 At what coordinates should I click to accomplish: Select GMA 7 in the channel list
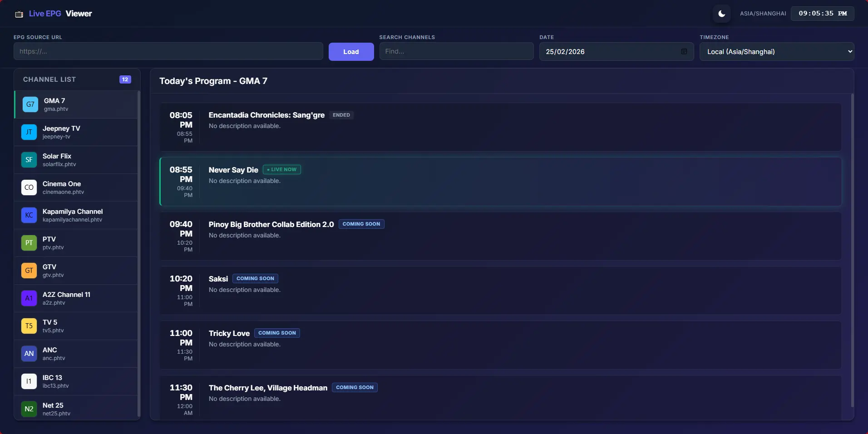coord(76,104)
